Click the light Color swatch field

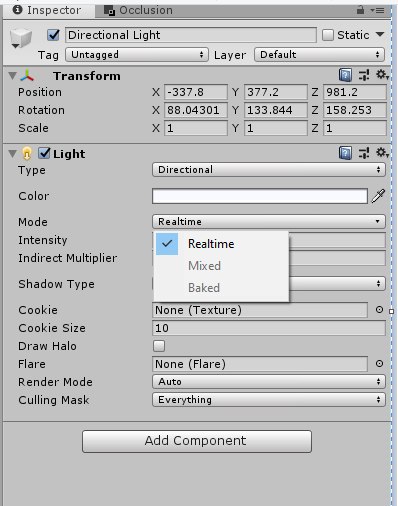tap(260, 196)
